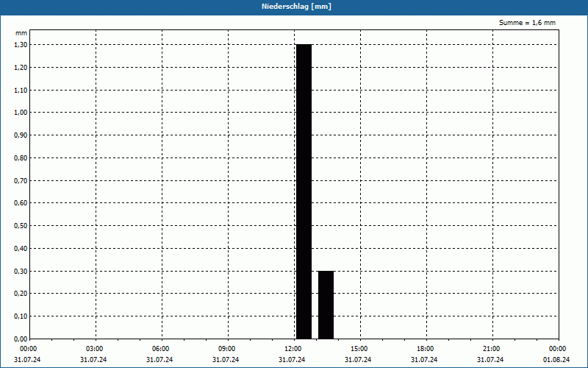Click the 0,70 y-axis label

point(21,180)
